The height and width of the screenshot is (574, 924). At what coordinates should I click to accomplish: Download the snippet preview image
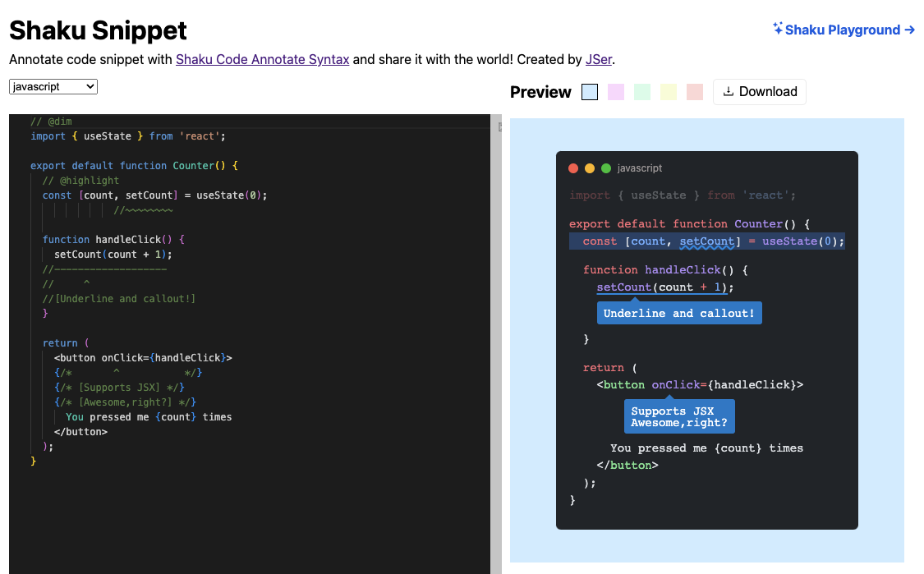[760, 92]
